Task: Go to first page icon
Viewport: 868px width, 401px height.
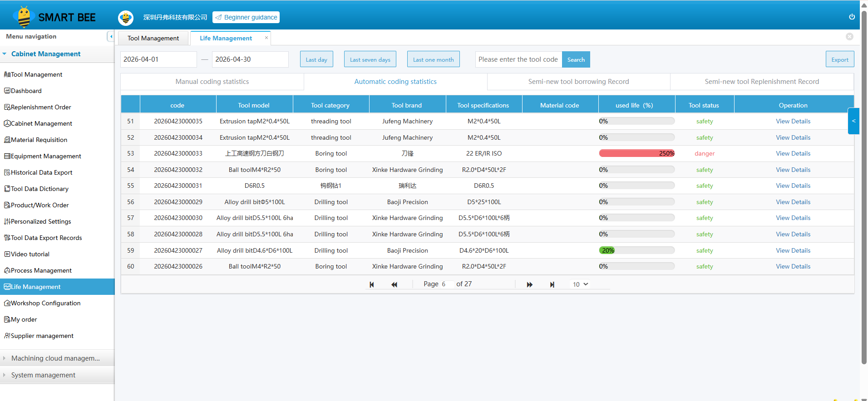Action: [x=372, y=284]
